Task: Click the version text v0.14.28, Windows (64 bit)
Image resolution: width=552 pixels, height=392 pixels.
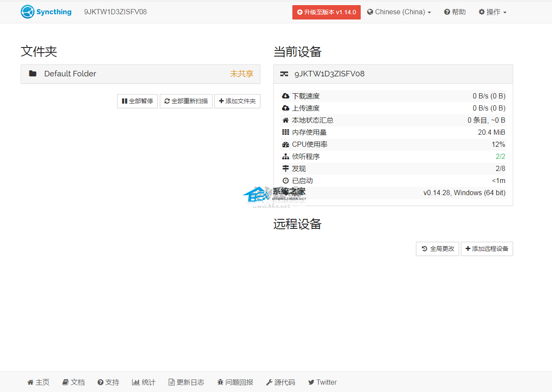Action: click(x=464, y=193)
